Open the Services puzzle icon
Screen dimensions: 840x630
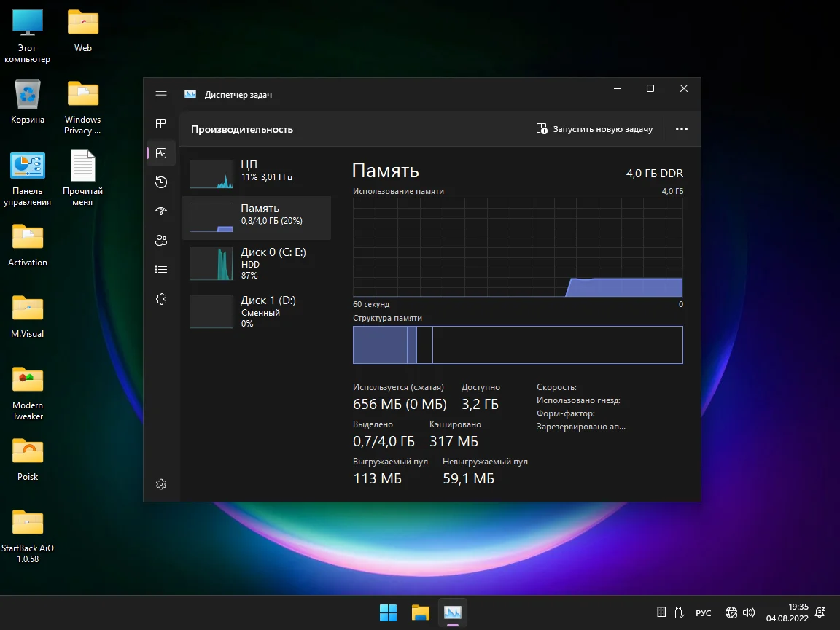161,299
